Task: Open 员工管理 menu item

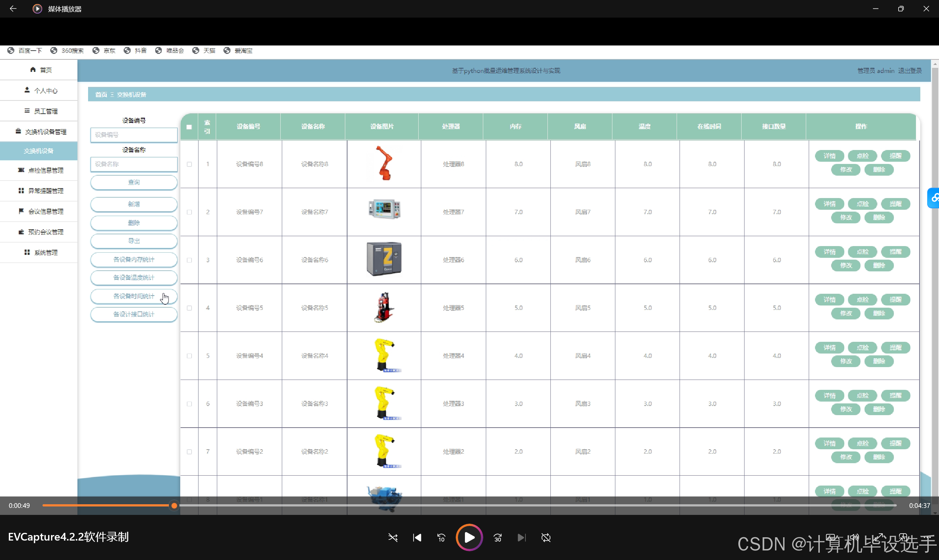Action: (41, 111)
